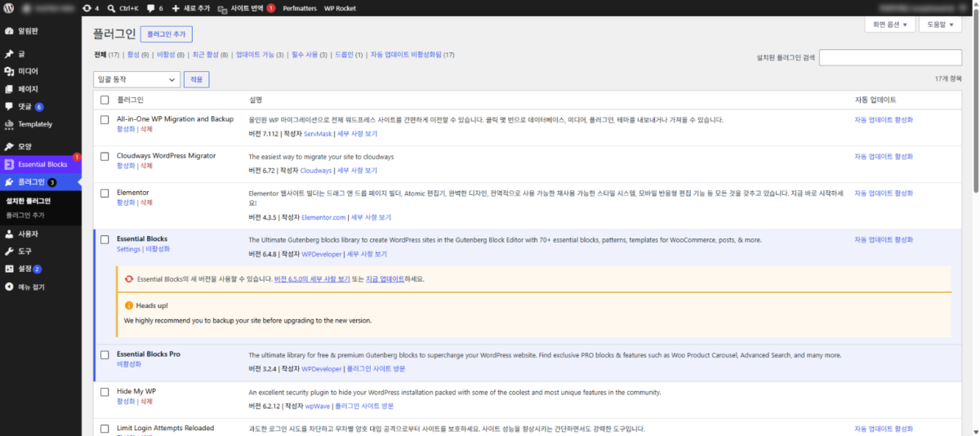Open Essential Blocks in sidebar menu

point(41,164)
